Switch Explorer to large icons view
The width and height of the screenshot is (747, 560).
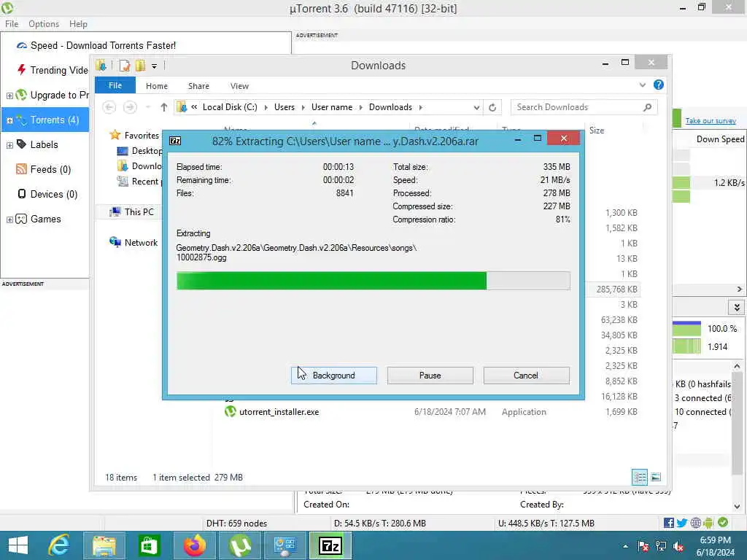tap(656, 477)
